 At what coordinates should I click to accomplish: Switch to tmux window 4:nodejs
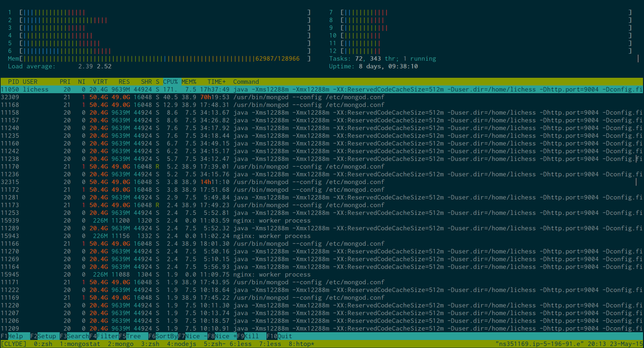[182, 344]
